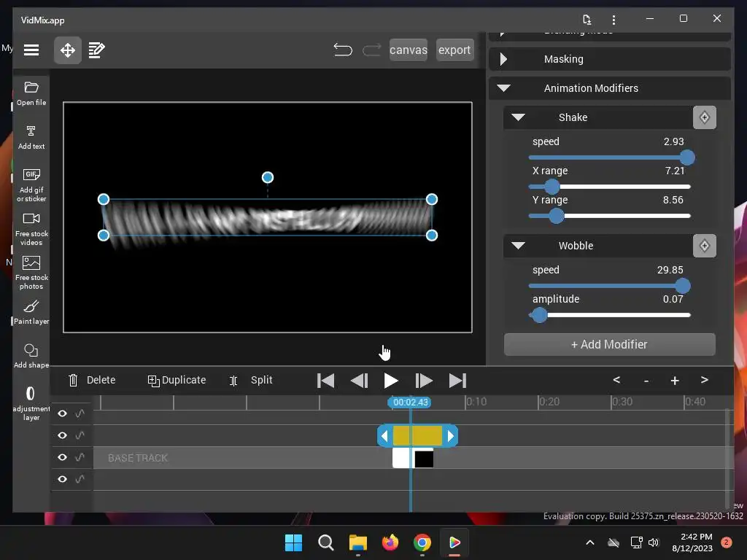This screenshot has width=747, height=560.
Task: Click playhead time marker 00:02.43
Action: (410, 402)
